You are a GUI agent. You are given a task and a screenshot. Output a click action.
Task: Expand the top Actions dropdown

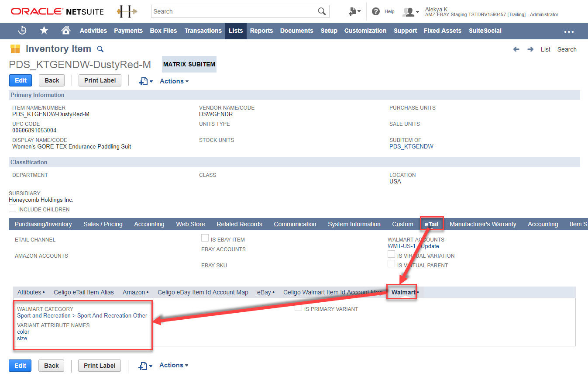click(174, 81)
